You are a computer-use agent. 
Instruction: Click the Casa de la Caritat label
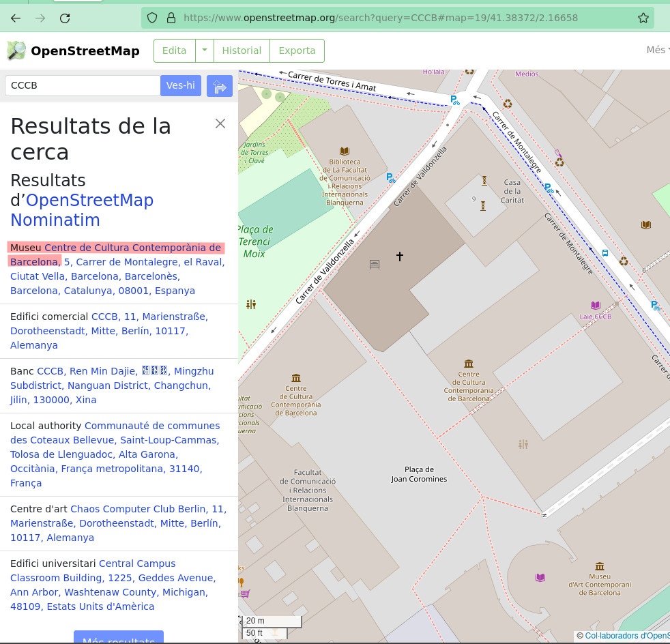pos(512,191)
